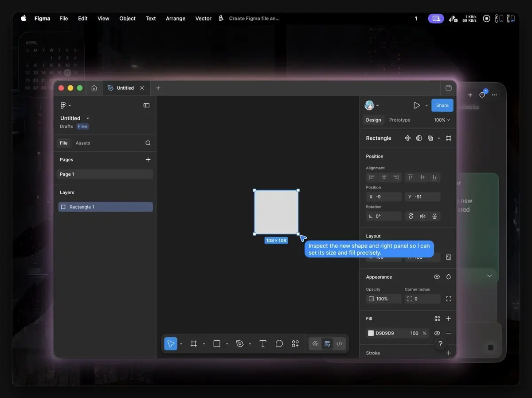Click the blue Share button
Image resolution: width=532 pixels, height=398 pixels.
(x=442, y=105)
